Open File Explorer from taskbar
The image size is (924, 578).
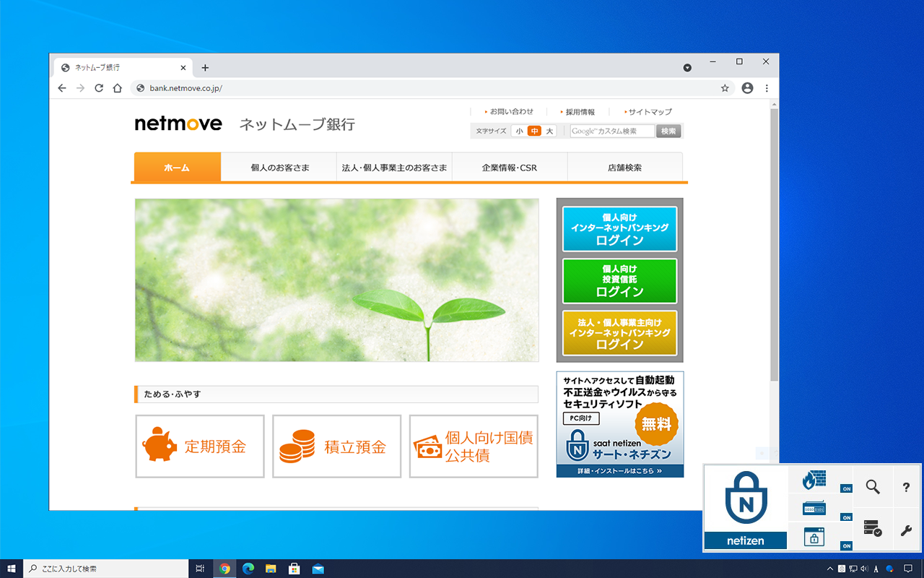point(271,569)
